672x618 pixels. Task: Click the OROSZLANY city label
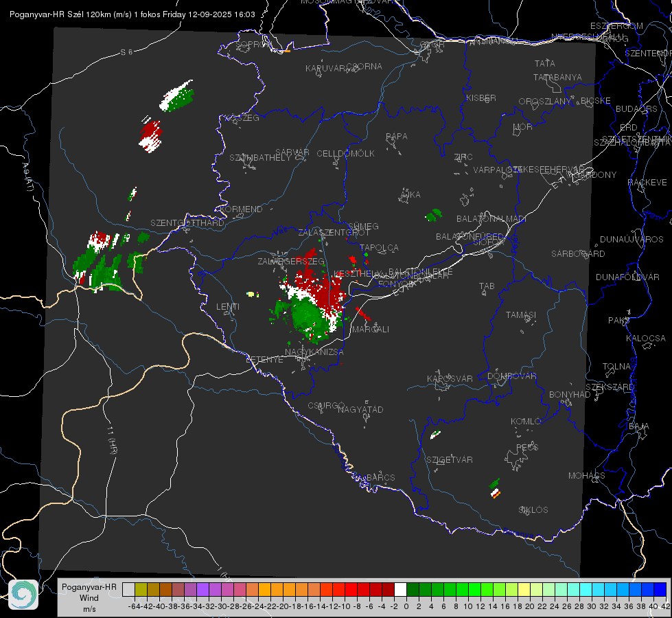(545, 101)
